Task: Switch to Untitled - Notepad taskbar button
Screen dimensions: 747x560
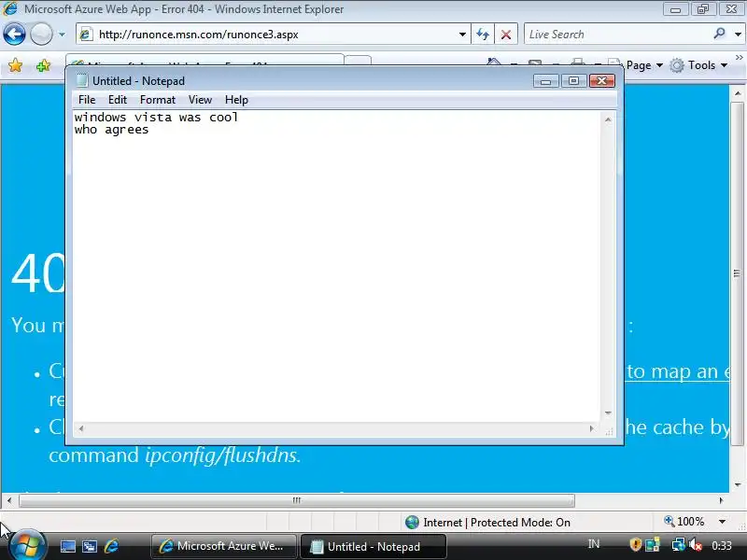Action: pyautogui.click(x=373, y=546)
